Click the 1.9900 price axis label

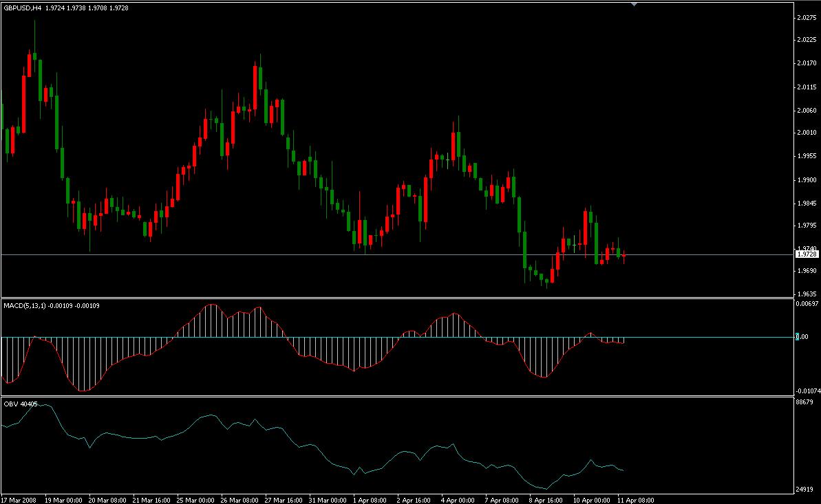pyautogui.click(x=807, y=180)
